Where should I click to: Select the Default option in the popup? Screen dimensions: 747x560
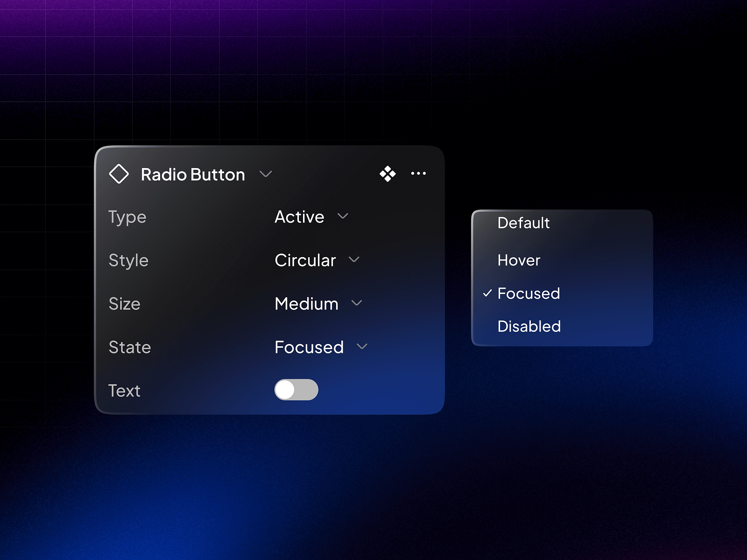point(523,223)
